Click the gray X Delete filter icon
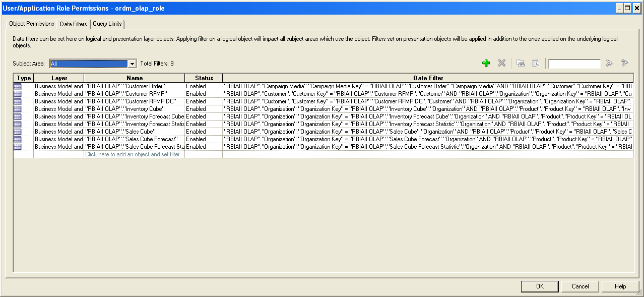Image resolution: width=644 pixels, height=297 pixels. [501, 63]
